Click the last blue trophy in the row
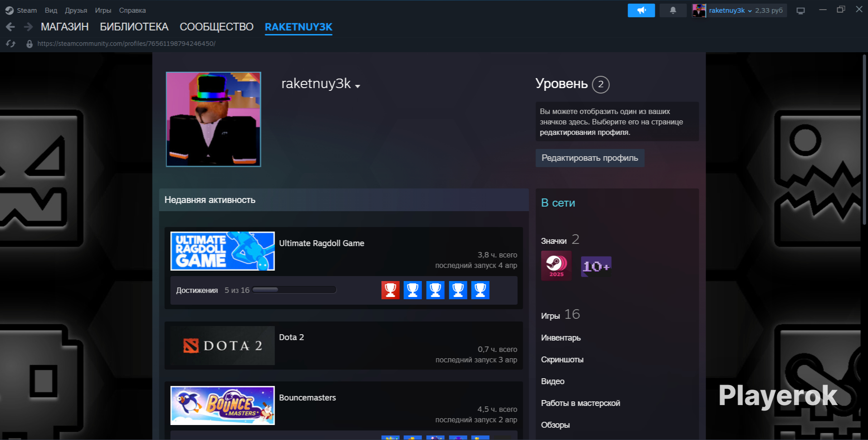 click(x=480, y=290)
